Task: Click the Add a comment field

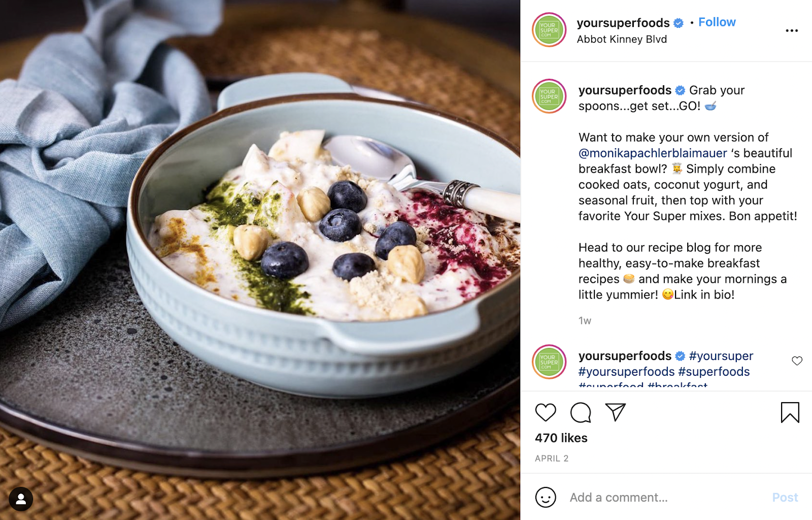Action: tap(665, 497)
